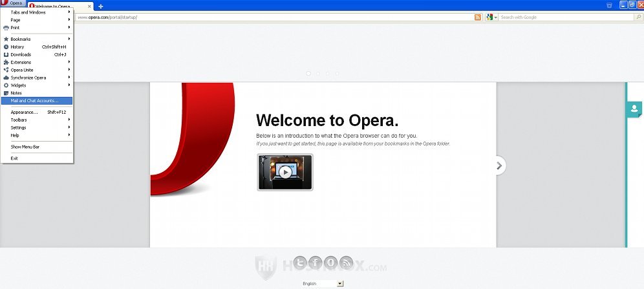This screenshot has width=644, height=289.
Task: Restore down the Opera window
Action: tap(632, 5)
